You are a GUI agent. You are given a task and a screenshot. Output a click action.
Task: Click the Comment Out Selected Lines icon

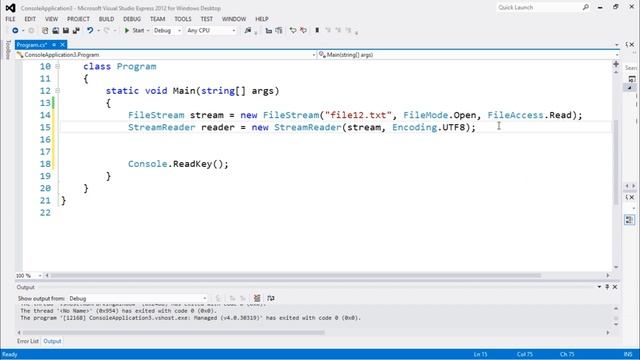269,31
